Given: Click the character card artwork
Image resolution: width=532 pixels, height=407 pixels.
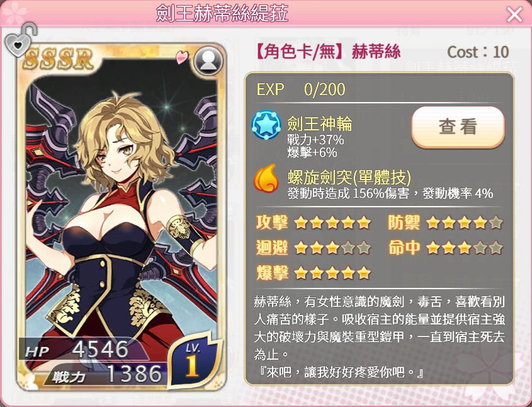Looking at the screenshot, I should [121, 217].
